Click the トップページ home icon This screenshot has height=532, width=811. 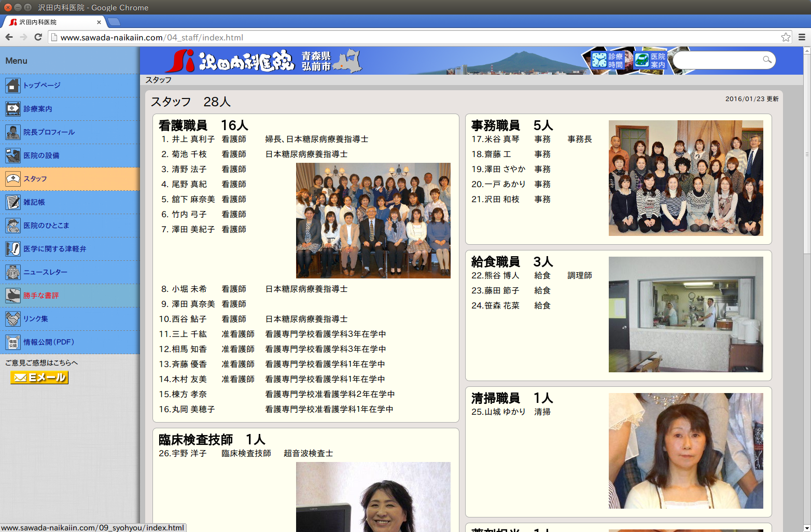point(13,86)
